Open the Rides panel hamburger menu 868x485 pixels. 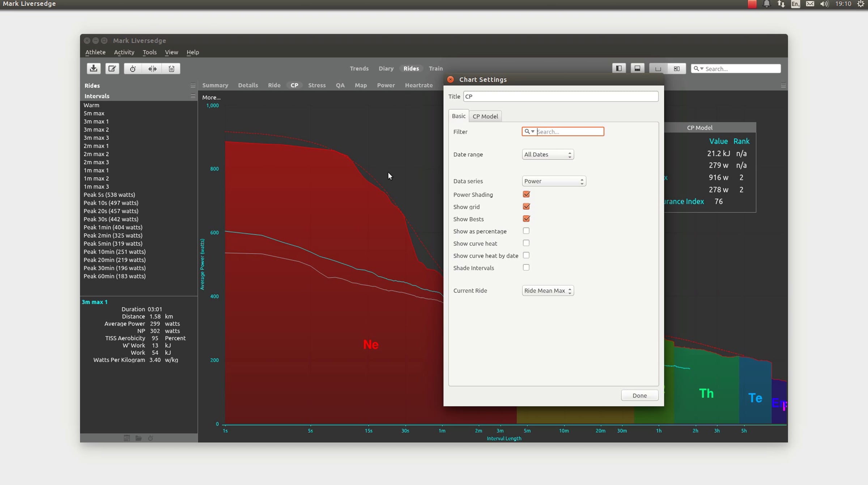[x=193, y=85]
